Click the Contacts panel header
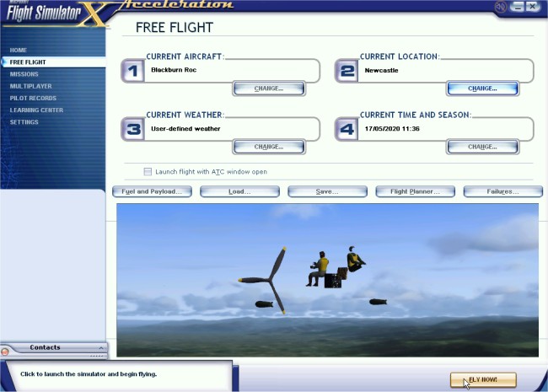The width and height of the screenshot is (548, 392). [x=45, y=347]
